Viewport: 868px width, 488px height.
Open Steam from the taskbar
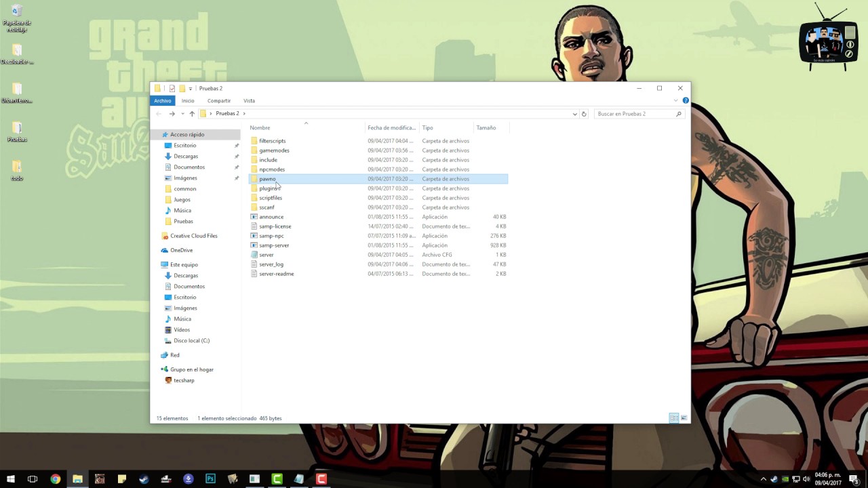coord(144,479)
